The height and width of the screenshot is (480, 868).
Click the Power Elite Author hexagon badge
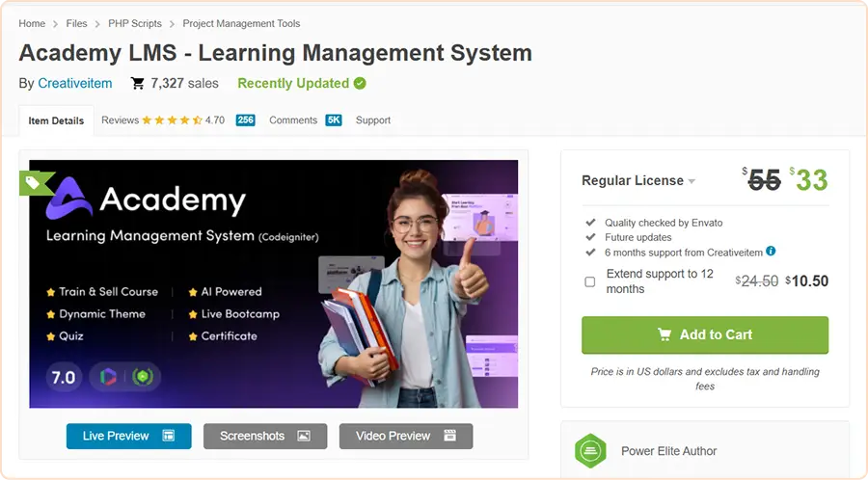pyautogui.click(x=590, y=451)
